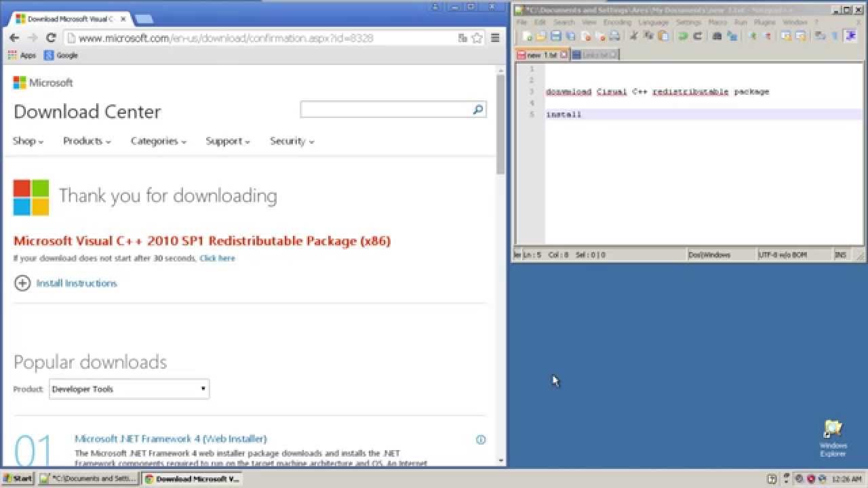Click Cut scissors icon in Notepad++ toolbar
The width and height of the screenshot is (868, 488).
[633, 36]
